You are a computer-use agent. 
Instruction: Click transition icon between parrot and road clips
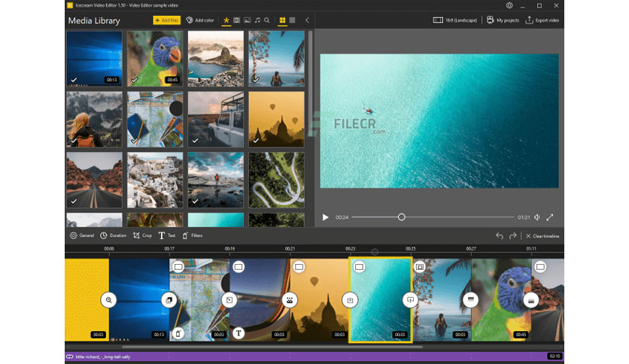click(x=530, y=300)
